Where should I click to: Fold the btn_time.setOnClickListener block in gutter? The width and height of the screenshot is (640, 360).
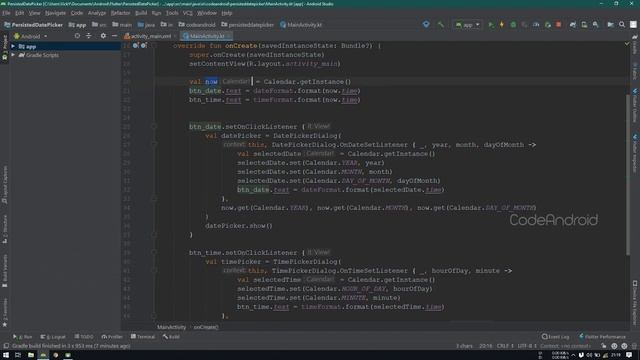(154, 253)
